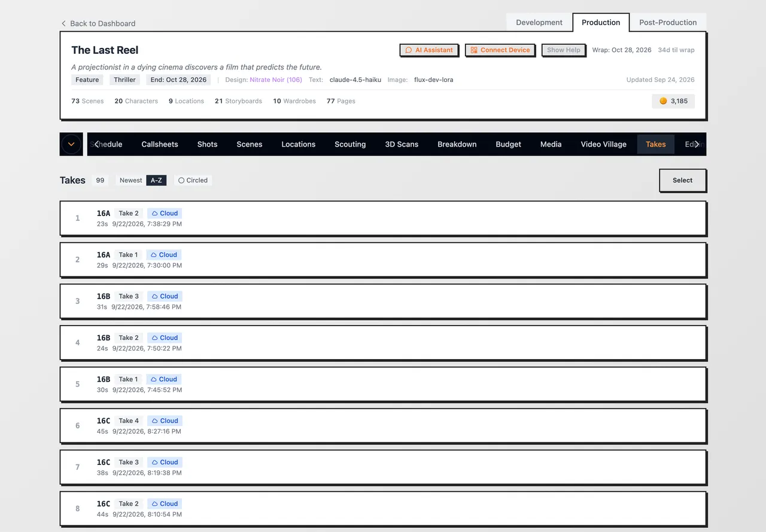
Task: Click the Cloud badge on 16A Take 2
Action: [x=165, y=213]
